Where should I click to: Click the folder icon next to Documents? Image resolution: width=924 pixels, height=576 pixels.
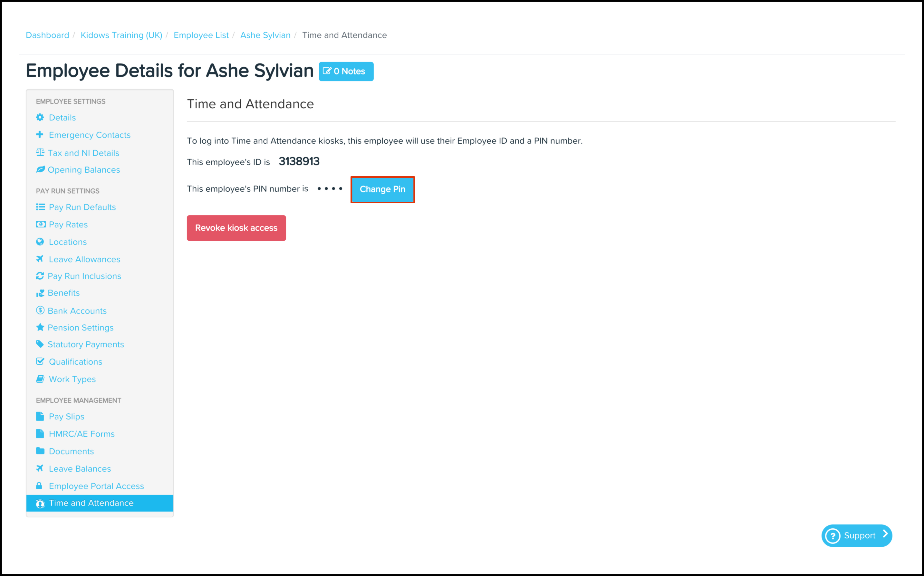[x=40, y=451]
